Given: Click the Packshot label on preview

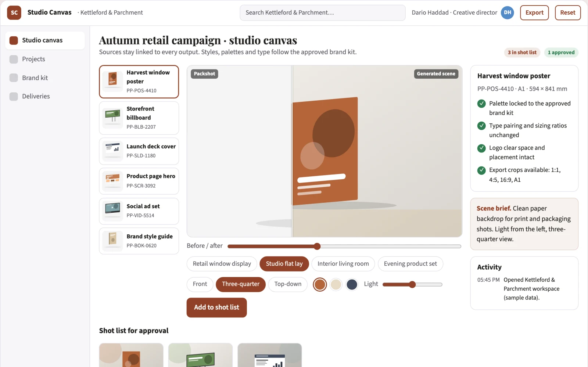Looking at the screenshot, I should (204, 74).
